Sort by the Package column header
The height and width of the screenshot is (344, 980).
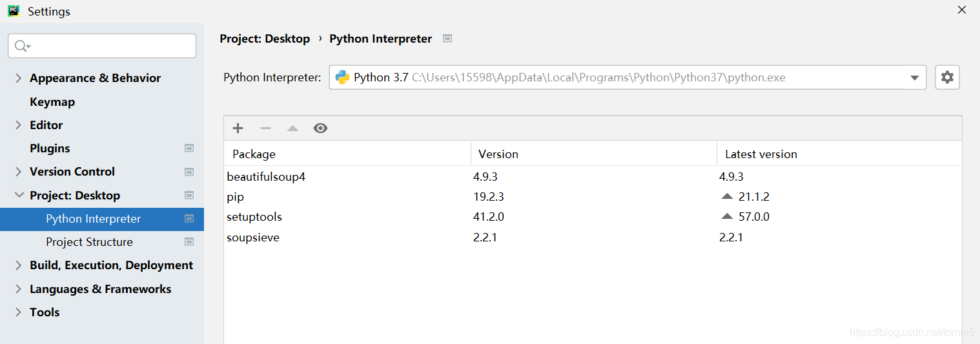click(347, 154)
